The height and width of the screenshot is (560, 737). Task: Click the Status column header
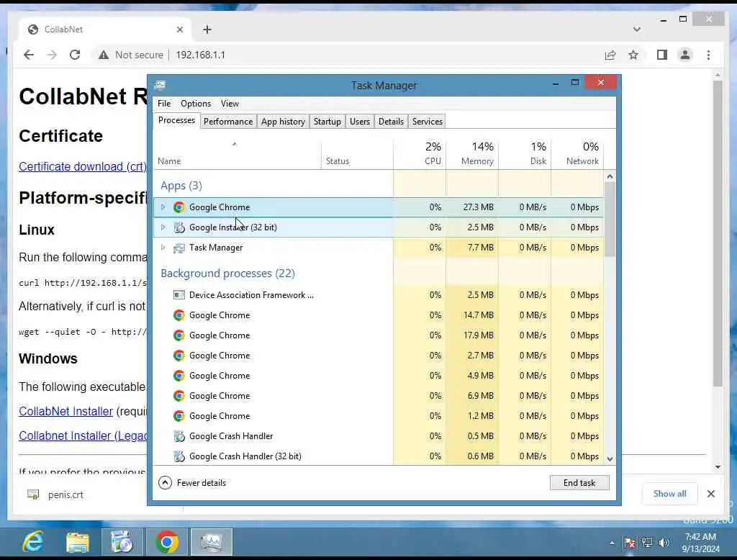pyautogui.click(x=357, y=155)
